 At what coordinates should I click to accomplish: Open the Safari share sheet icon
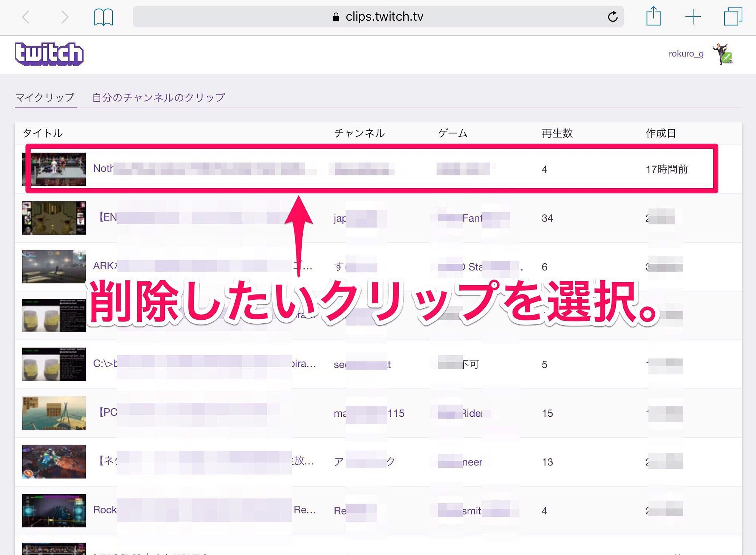(x=653, y=16)
